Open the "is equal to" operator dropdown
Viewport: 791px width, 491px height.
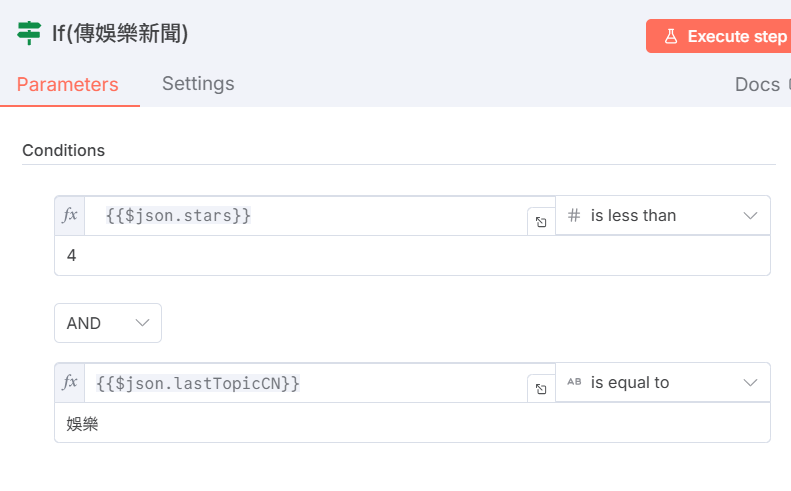[x=662, y=382]
